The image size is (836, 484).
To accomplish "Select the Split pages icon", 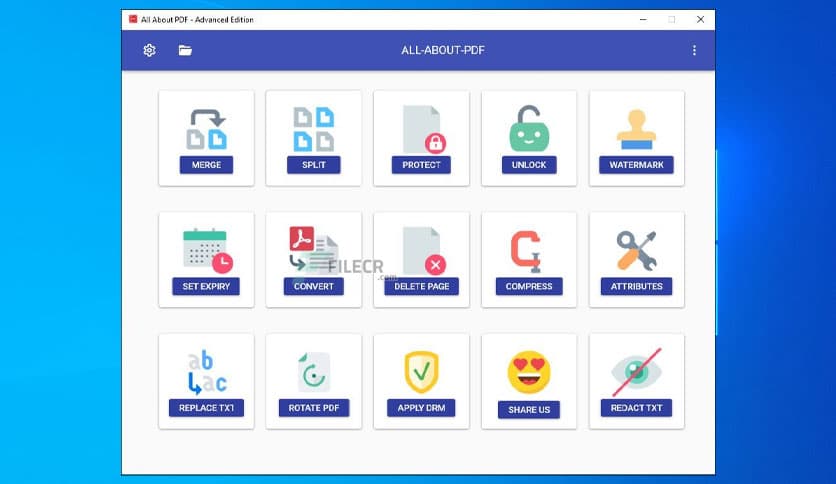I will [x=313, y=127].
